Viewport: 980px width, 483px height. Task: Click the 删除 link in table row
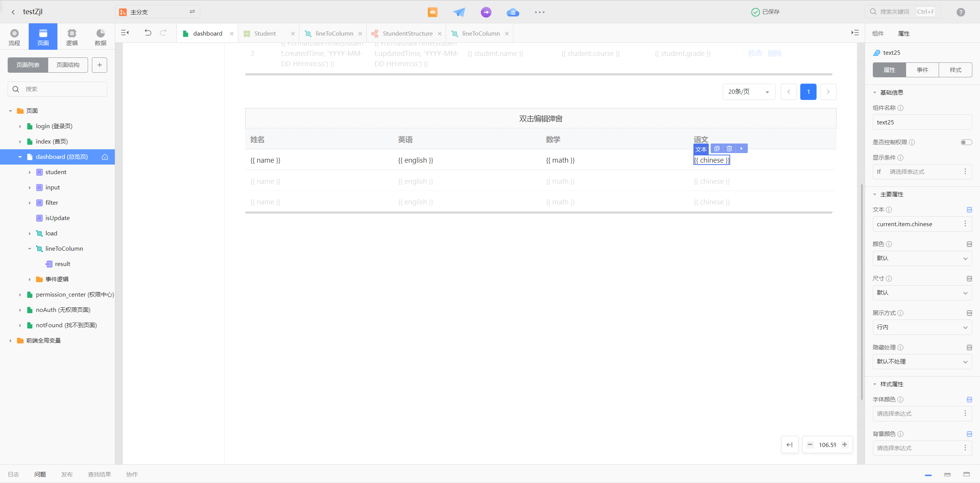point(774,54)
